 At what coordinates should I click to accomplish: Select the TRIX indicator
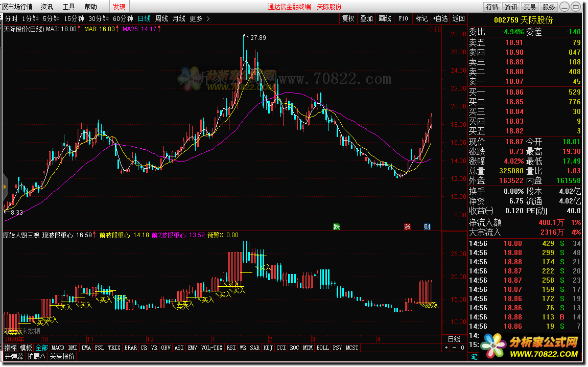point(114,348)
